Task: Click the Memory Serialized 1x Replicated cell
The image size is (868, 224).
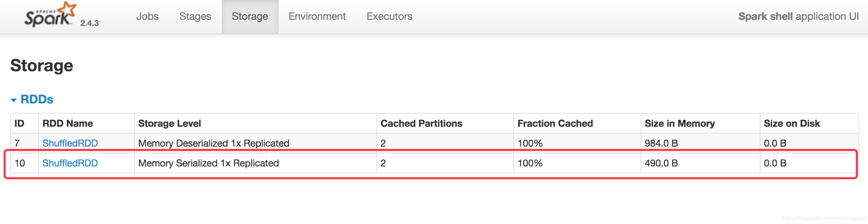Action: click(208, 163)
